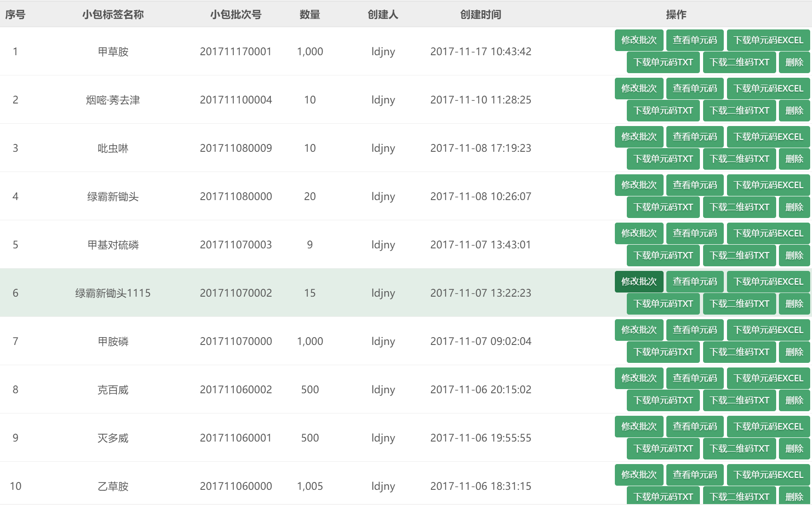
Task: Download 单元码TXT for 绿霸新锄头1115
Action: pyautogui.click(x=663, y=304)
